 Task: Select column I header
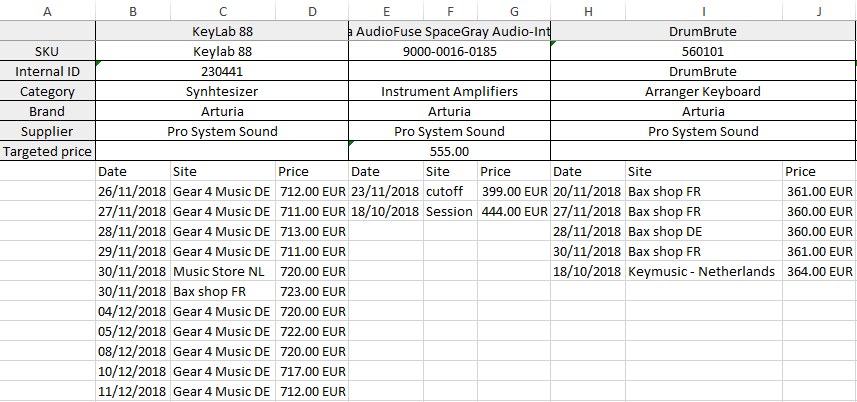pyautogui.click(x=704, y=11)
